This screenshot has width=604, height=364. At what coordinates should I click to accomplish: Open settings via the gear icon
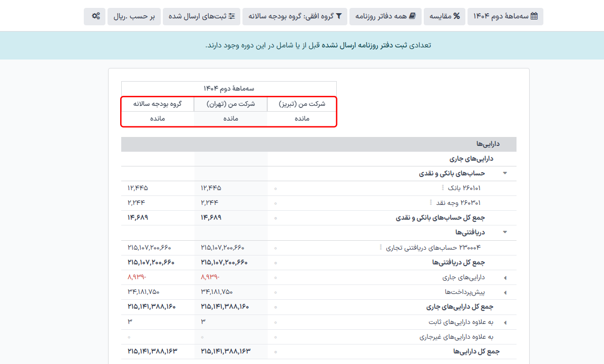click(x=94, y=16)
